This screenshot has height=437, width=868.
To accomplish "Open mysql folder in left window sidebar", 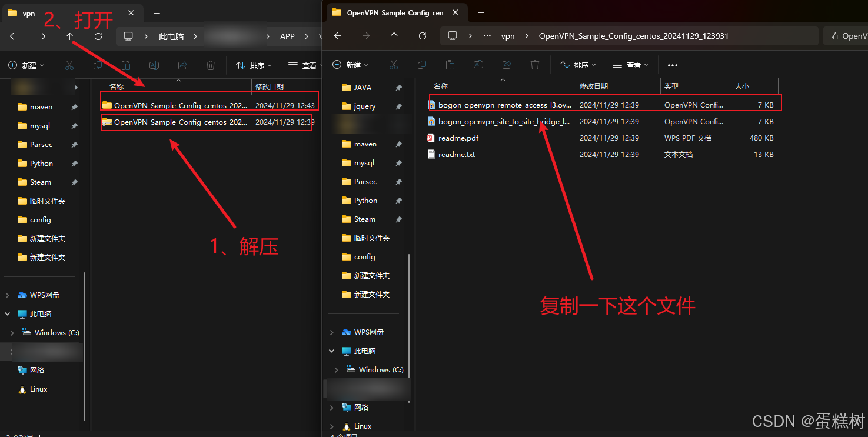I will coord(40,126).
